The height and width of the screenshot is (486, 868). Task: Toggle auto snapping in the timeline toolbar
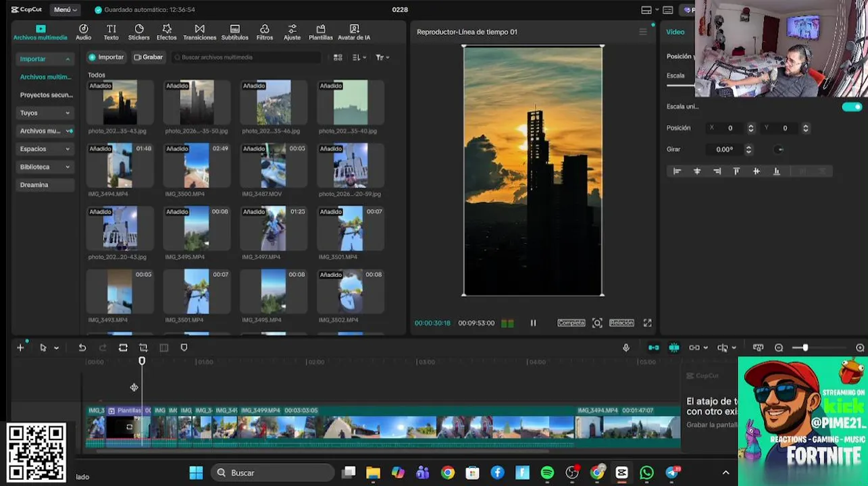coord(673,348)
